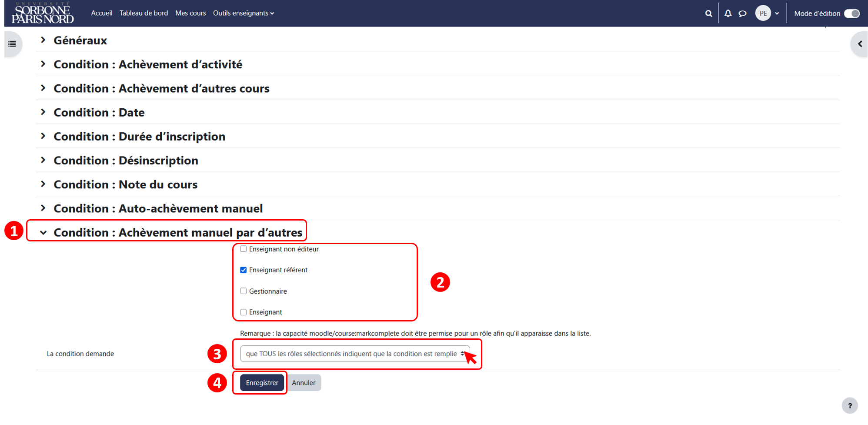Viewport: 868px width, 425px height.
Task: Open the notifications bell
Action: [728, 13]
